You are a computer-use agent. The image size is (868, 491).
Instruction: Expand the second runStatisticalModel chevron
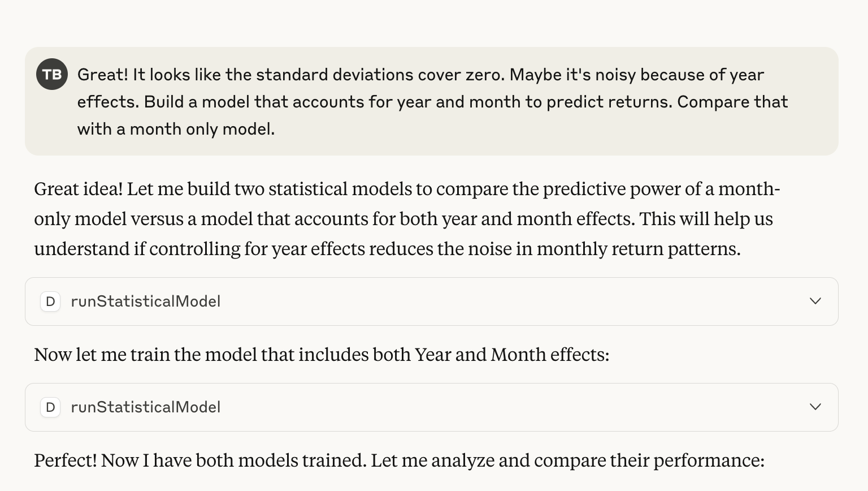[x=815, y=407]
